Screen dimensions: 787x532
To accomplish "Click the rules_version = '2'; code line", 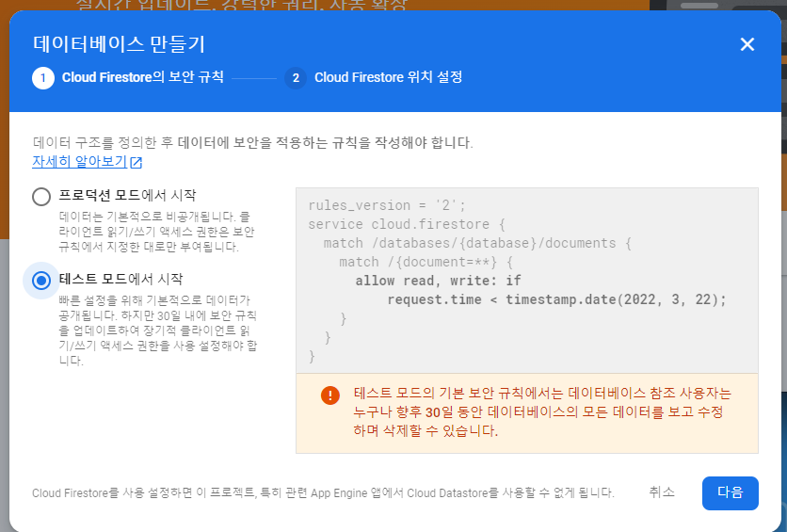I will (x=387, y=205).
